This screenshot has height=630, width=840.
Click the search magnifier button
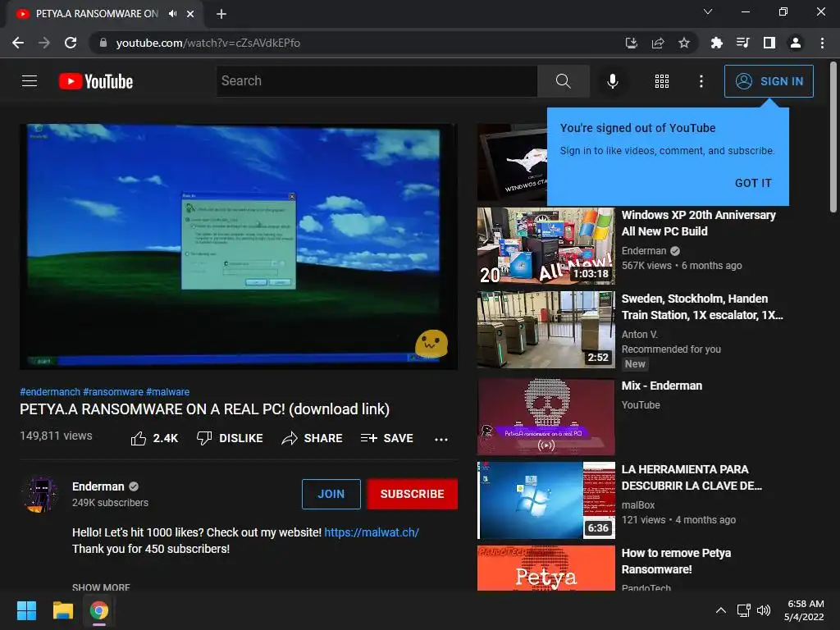tap(563, 81)
